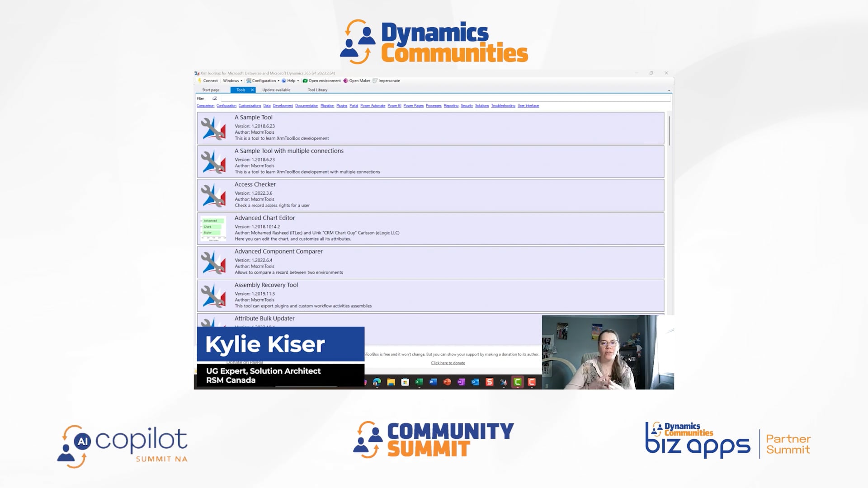Image resolution: width=868 pixels, height=488 pixels.
Task: Switch to the Tool Library tab
Action: (317, 90)
